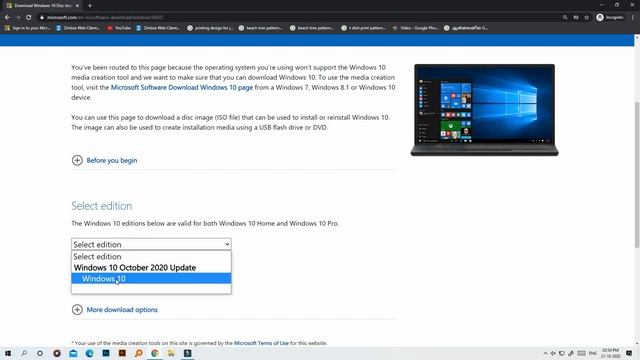
Task: Expand the 'More download options' section
Action: pos(115,310)
